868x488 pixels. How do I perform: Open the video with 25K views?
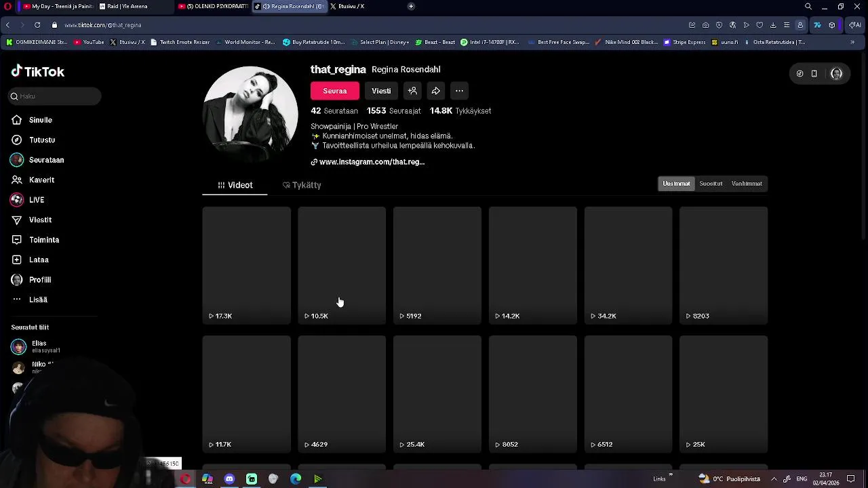724,394
